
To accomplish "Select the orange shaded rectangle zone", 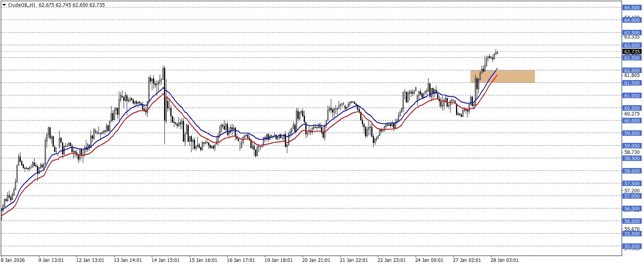I will [x=502, y=77].
